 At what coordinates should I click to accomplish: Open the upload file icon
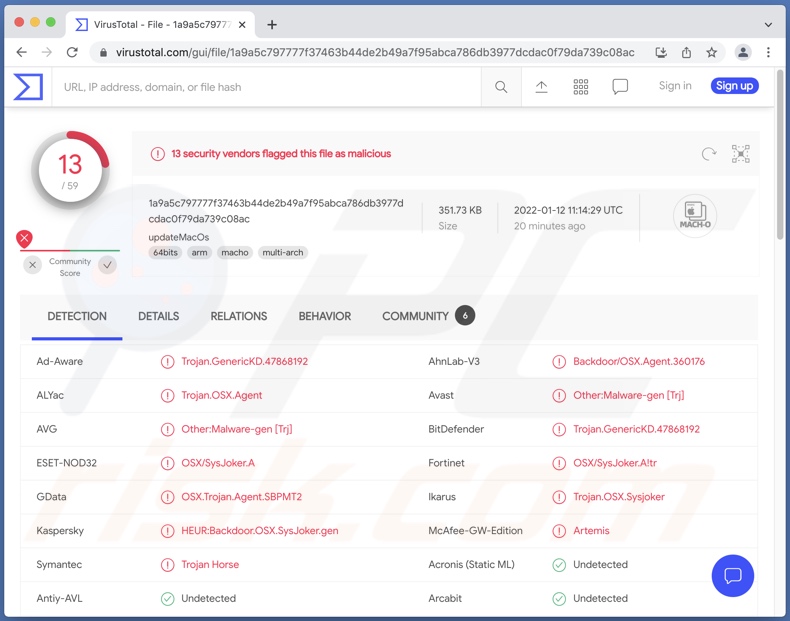click(541, 87)
